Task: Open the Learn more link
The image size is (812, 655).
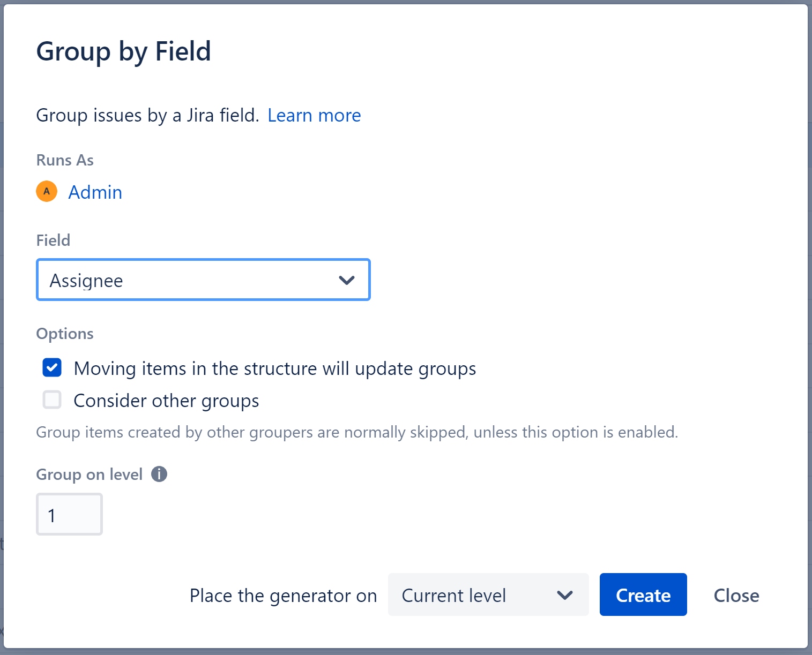Action: [x=314, y=115]
